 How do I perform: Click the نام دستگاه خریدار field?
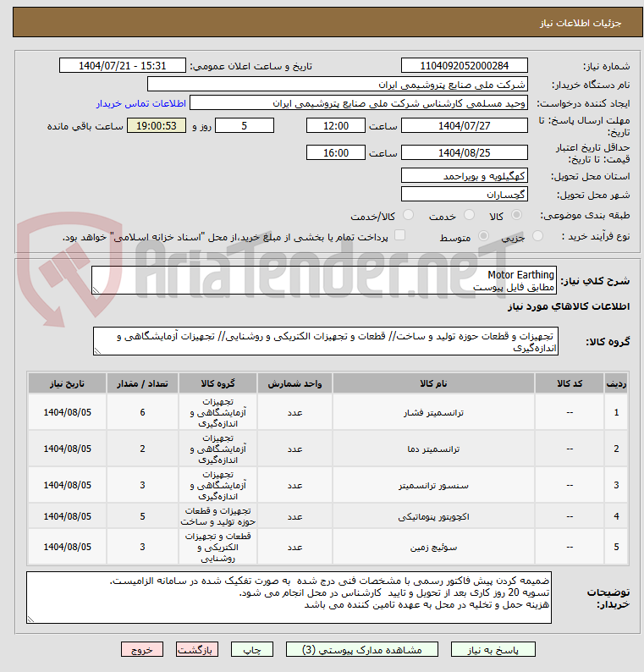click(x=338, y=85)
